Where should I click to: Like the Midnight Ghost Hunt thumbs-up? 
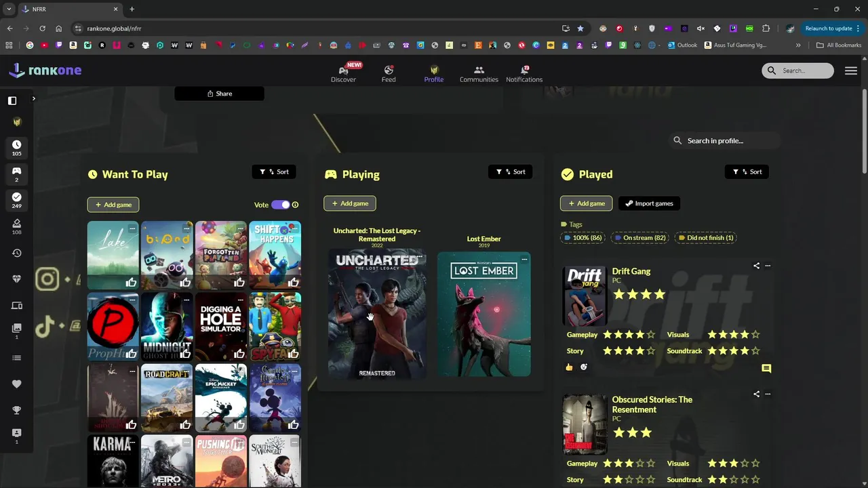click(x=185, y=354)
